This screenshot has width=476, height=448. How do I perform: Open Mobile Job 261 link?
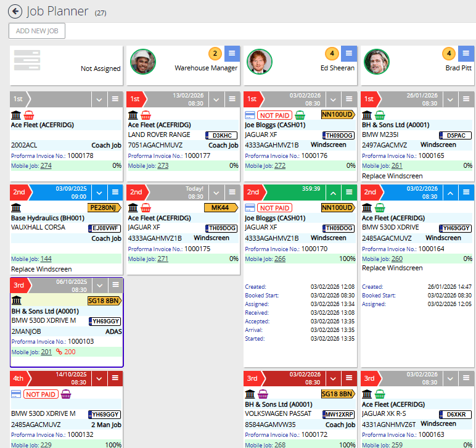(396, 166)
